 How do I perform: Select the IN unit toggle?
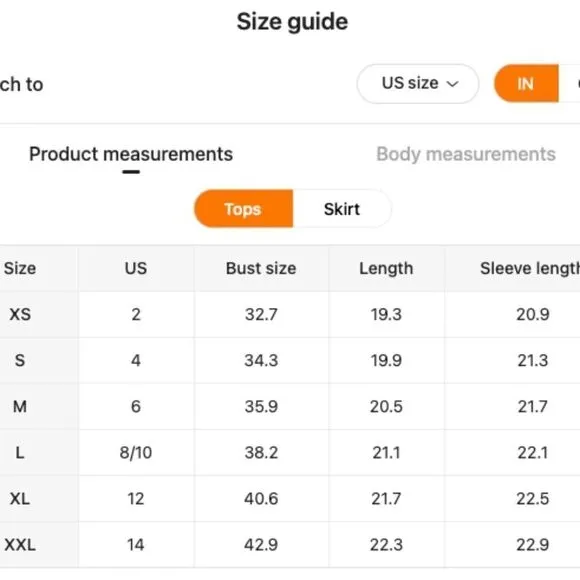click(x=526, y=84)
